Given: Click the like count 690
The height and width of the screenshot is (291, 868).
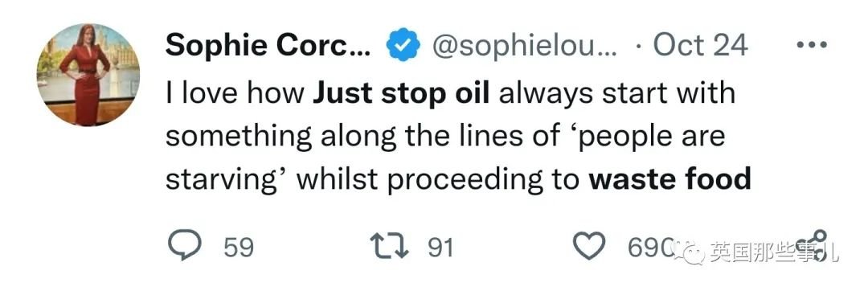Looking at the screenshot, I should (650, 248).
